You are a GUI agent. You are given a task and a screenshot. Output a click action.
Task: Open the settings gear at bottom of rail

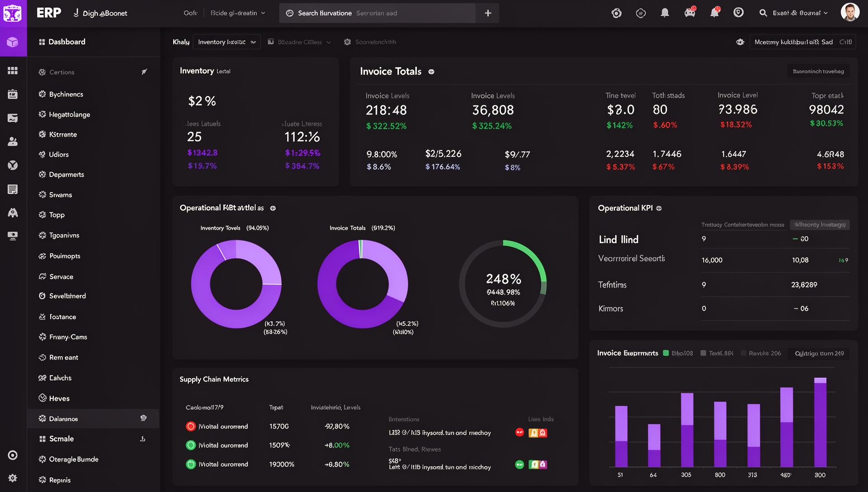pos(13,478)
